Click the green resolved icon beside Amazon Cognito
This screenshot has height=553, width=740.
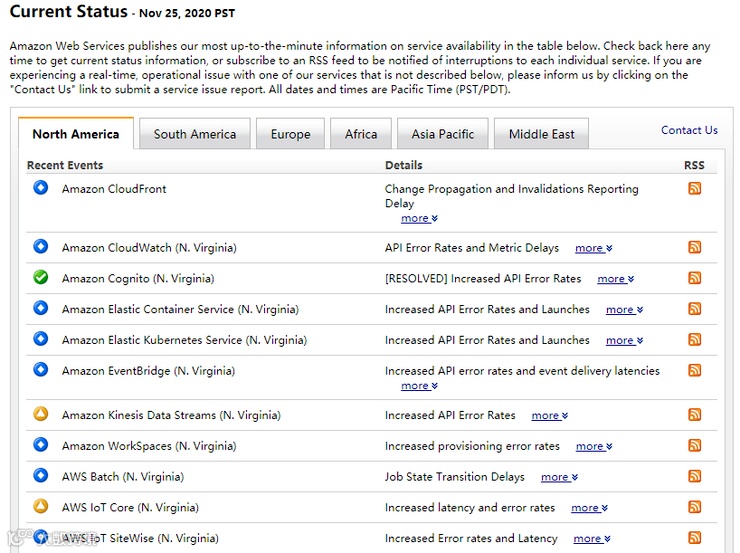click(41, 277)
